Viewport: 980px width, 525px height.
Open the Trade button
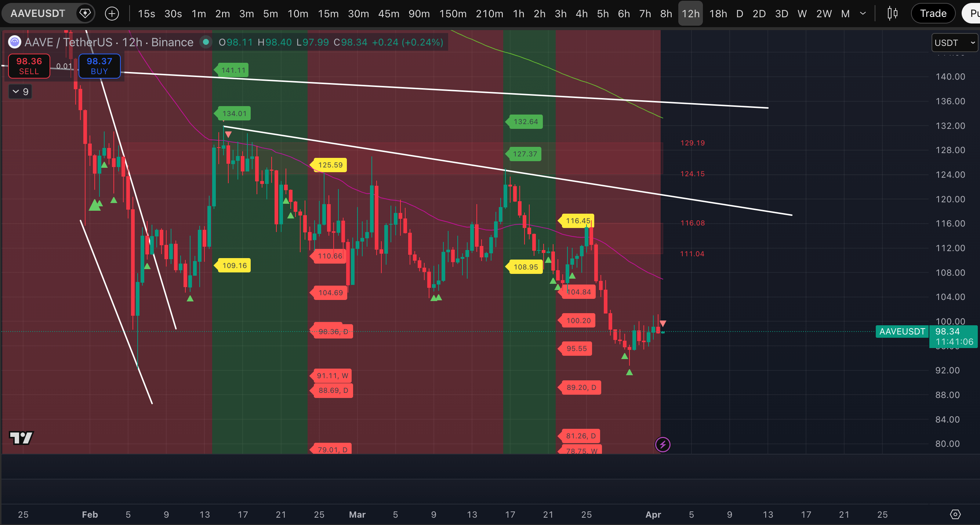[x=933, y=14]
